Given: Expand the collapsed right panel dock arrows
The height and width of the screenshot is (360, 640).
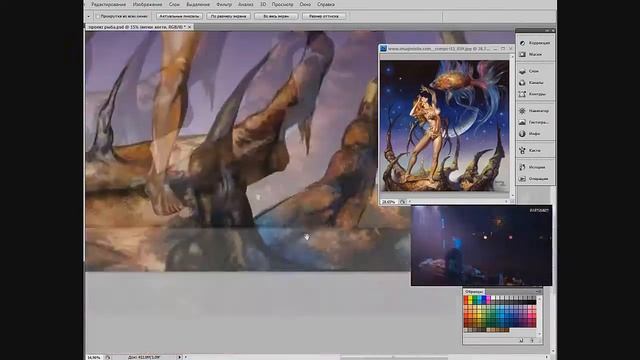Looking at the screenshot, I should (547, 31).
